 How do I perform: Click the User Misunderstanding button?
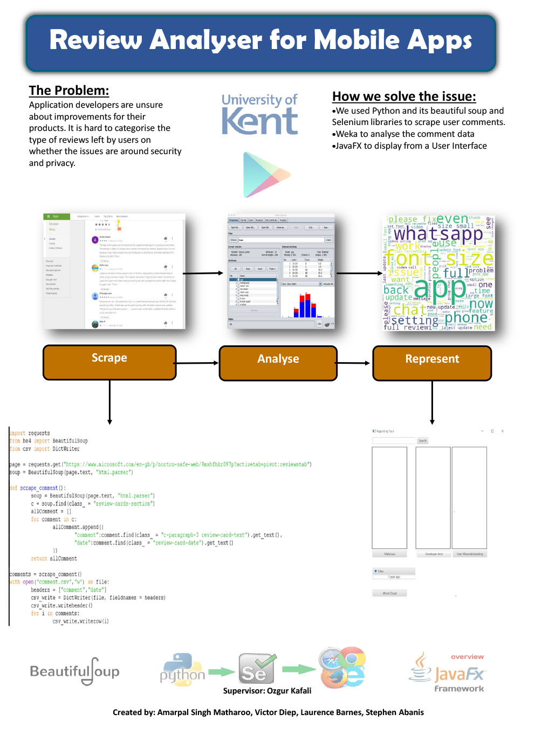(x=470, y=554)
